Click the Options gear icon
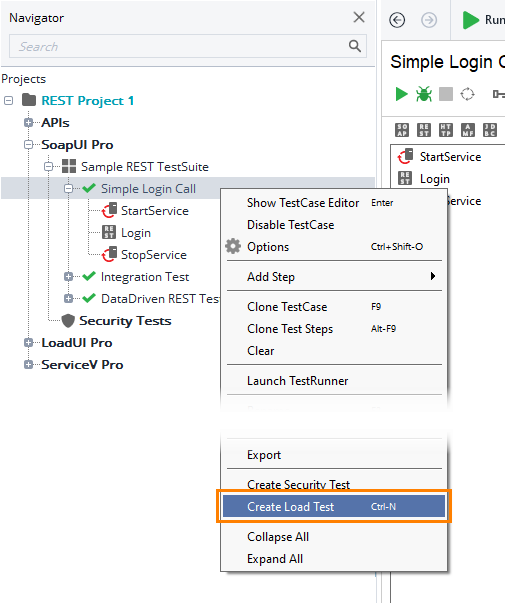 point(233,246)
